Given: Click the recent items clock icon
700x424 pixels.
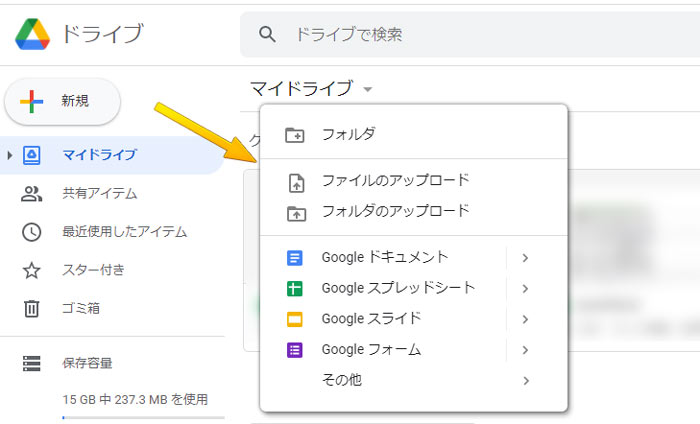Looking at the screenshot, I should click(x=31, y=232).
